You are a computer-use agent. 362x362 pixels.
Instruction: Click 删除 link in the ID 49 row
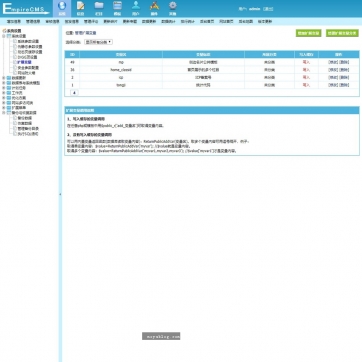[x=344, y=62]
